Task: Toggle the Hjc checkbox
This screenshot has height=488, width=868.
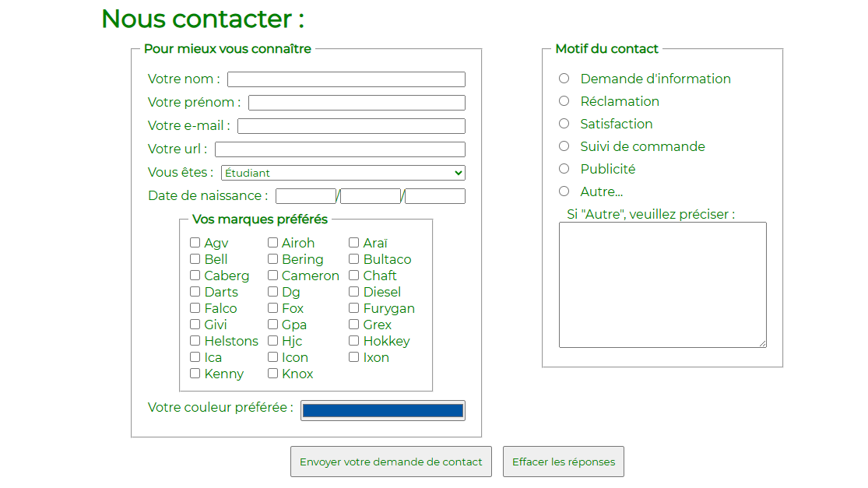Action: pyautogui.click(x=272, y=341)
